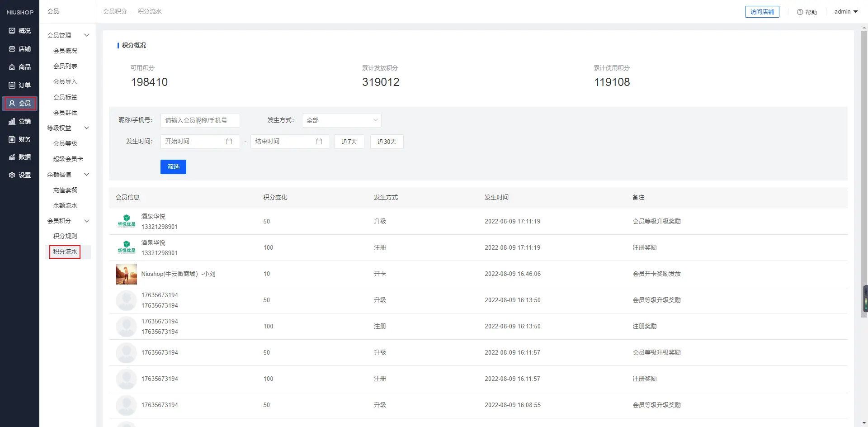
Task: Open the 发生方式 dropdown showing 全部
Action: pos(341,120)
